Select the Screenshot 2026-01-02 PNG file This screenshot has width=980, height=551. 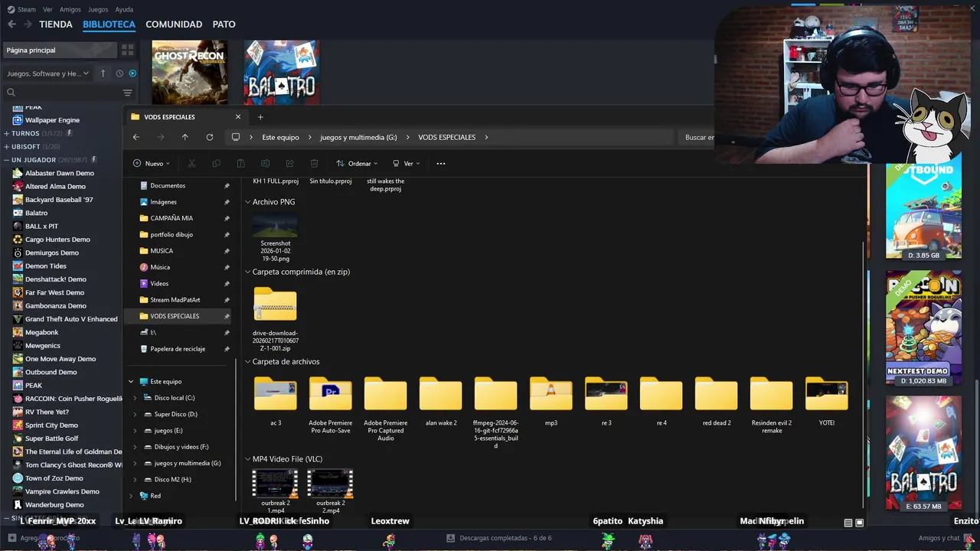tap(276, 237)
